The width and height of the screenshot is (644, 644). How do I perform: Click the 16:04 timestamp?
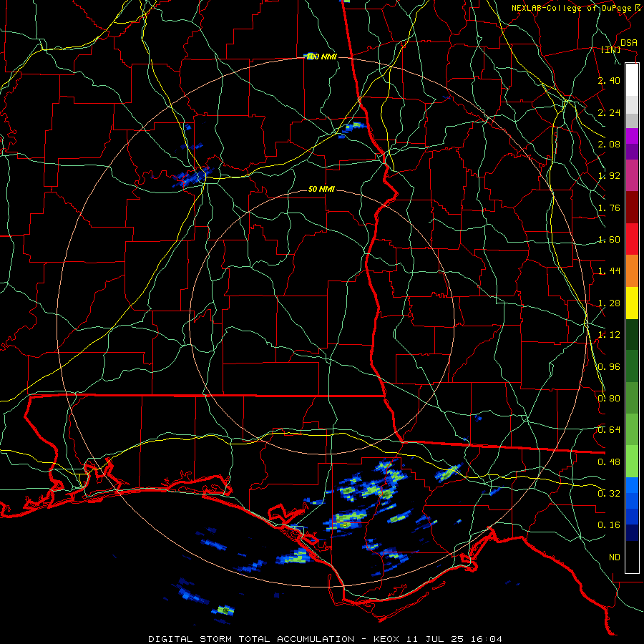[x=487, y=639]
